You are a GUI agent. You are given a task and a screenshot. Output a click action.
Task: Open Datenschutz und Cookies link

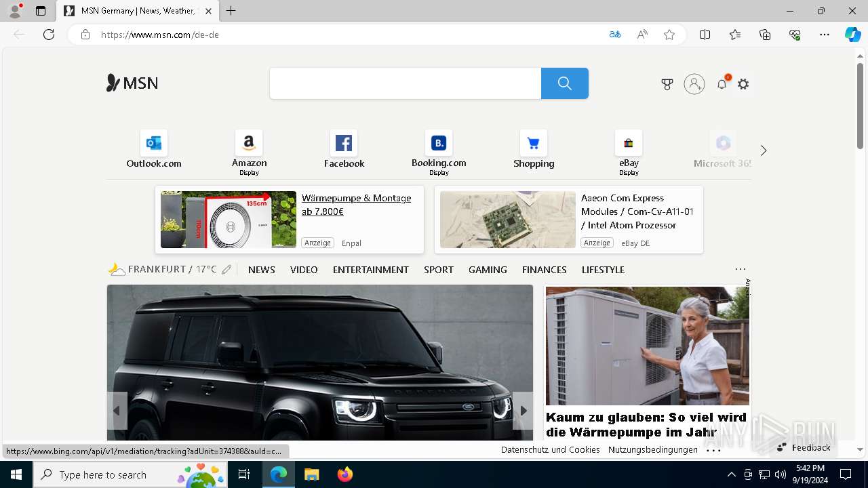point(550,449)
